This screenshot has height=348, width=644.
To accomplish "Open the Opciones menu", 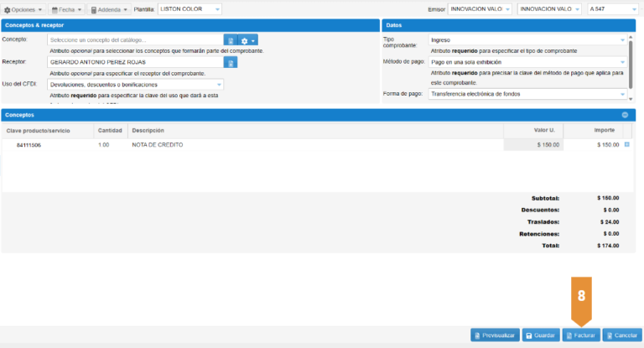I will coord(24,9).
